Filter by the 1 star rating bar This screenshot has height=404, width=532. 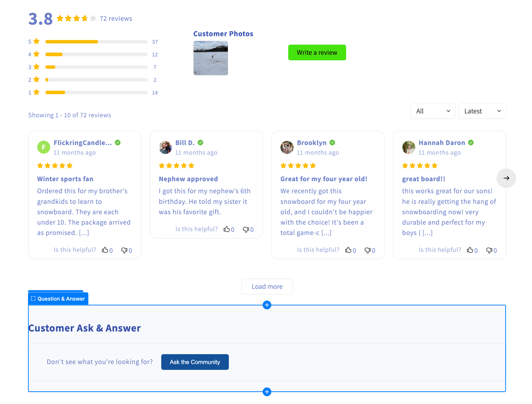[96, 92]
